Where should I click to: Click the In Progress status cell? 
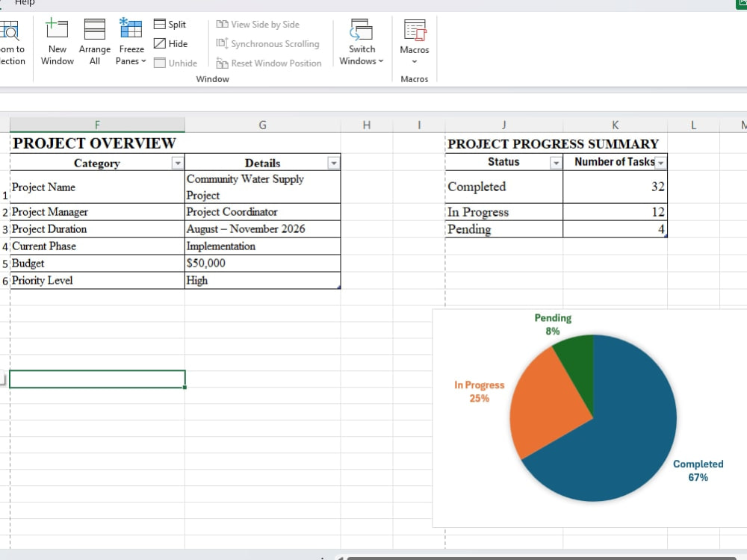coord(504,212)
